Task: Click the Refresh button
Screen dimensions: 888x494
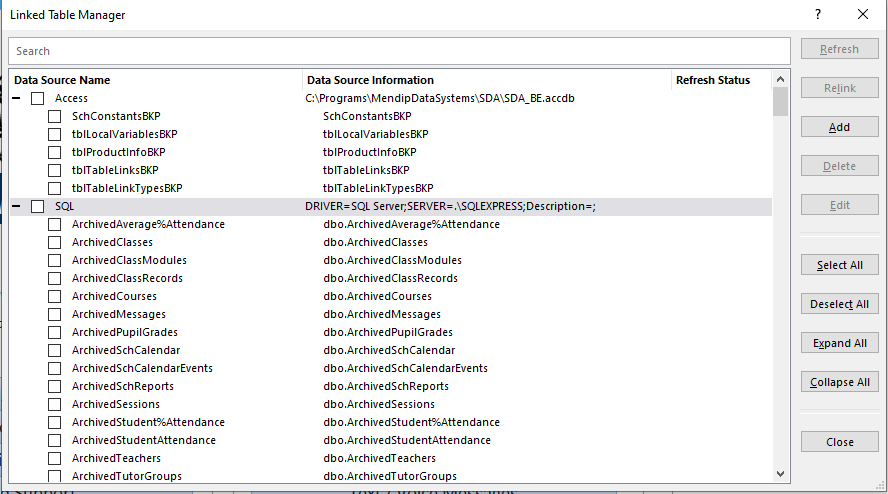Action: (x=839, y=49)
